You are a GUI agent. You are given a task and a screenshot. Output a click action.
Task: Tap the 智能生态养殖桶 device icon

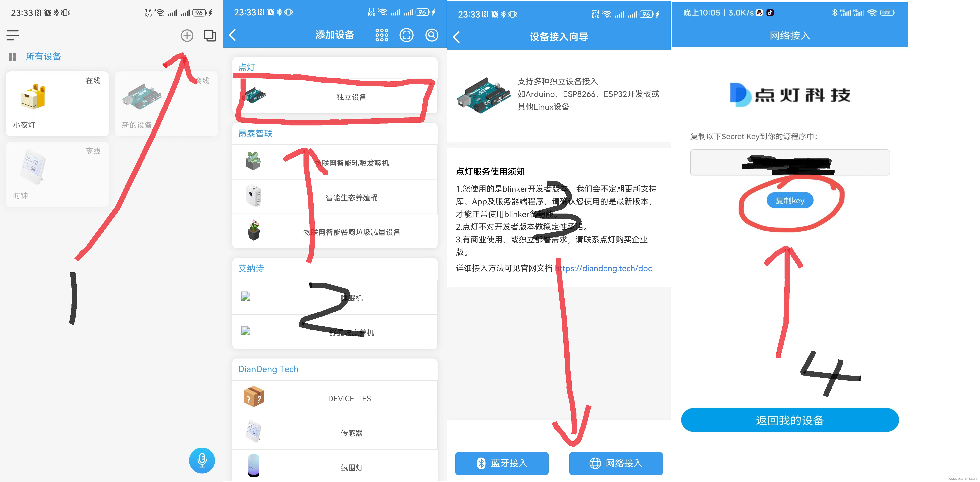(x=253, y=195)
